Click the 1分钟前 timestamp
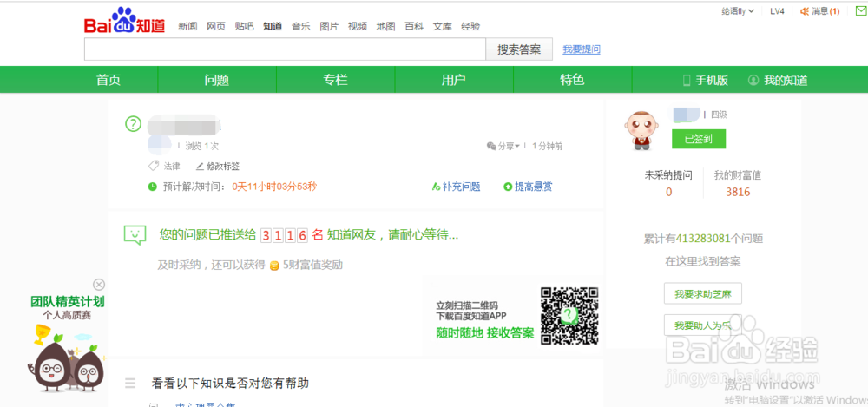The height and width of the screenshot is (407, 868). [547, 146]
